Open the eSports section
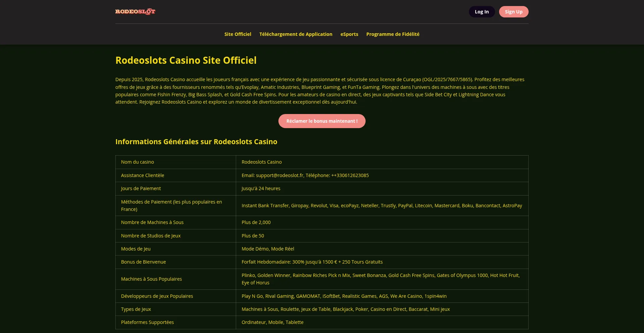 coord(349,34)
